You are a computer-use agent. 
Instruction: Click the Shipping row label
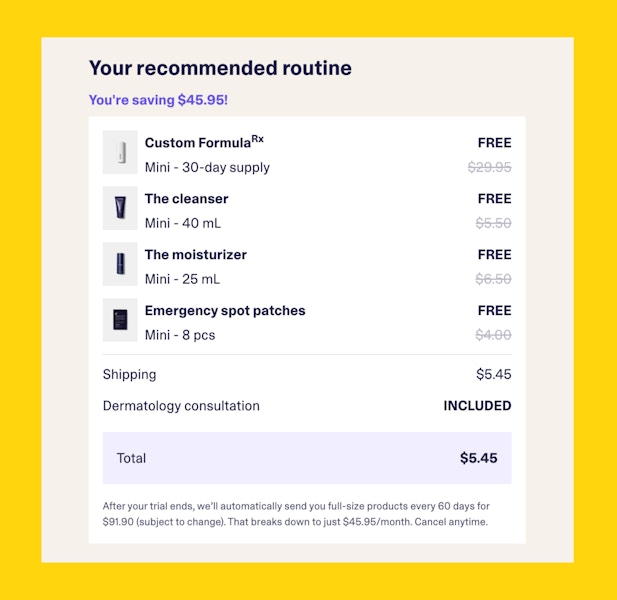pos(129,375)
